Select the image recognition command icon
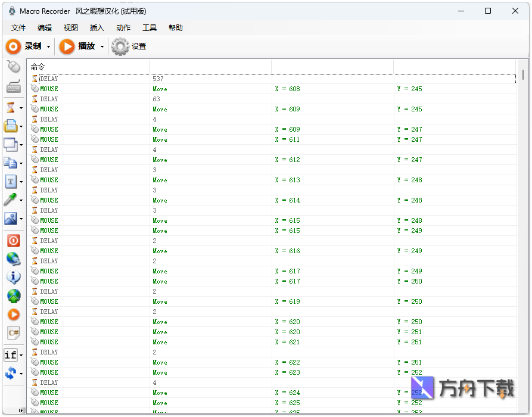The image size is (532, 417). 12,219
